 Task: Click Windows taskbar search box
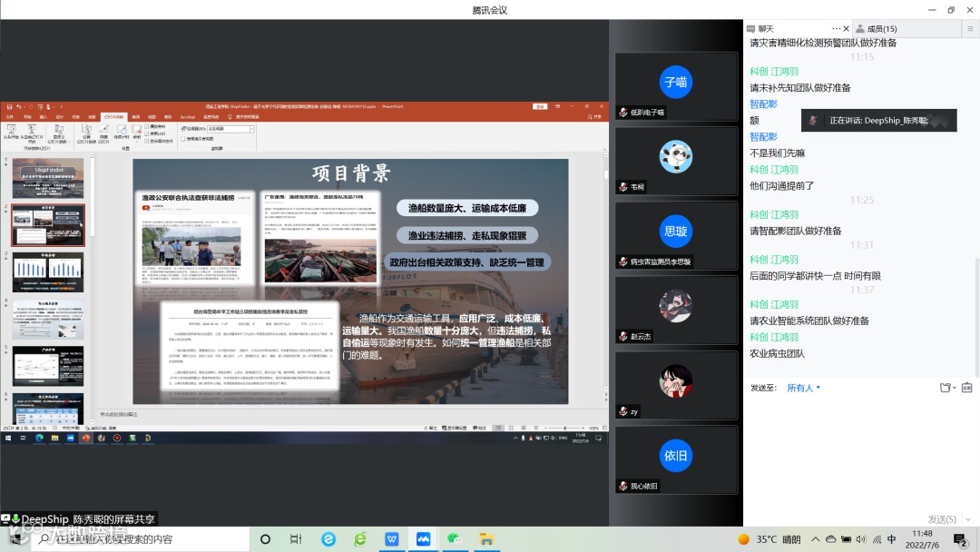click(142, 539)
